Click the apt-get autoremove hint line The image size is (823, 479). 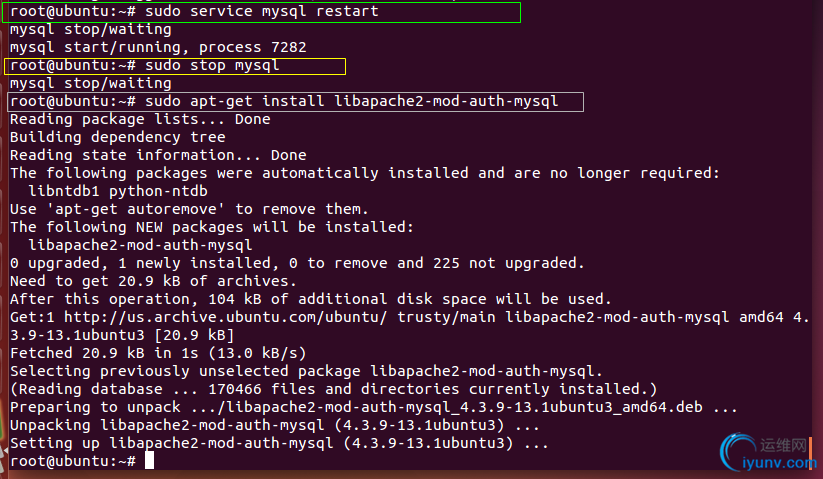tap(189, 209)
